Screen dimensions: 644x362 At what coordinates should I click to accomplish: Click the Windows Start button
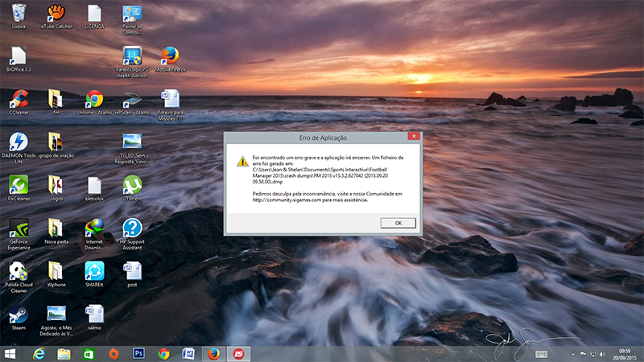click(x=11, y=353)
